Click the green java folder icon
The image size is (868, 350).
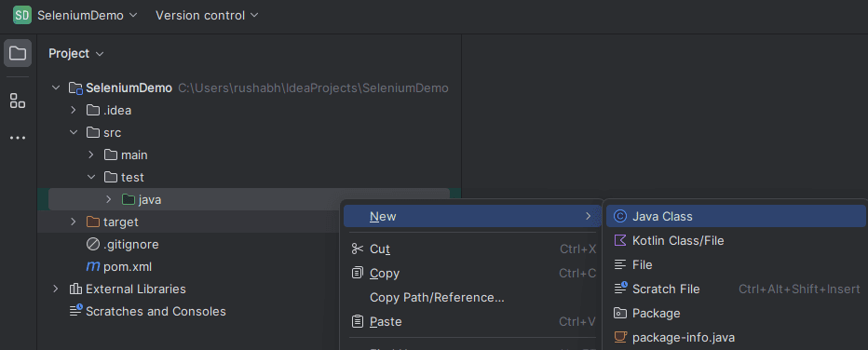[x=129, y=199]
